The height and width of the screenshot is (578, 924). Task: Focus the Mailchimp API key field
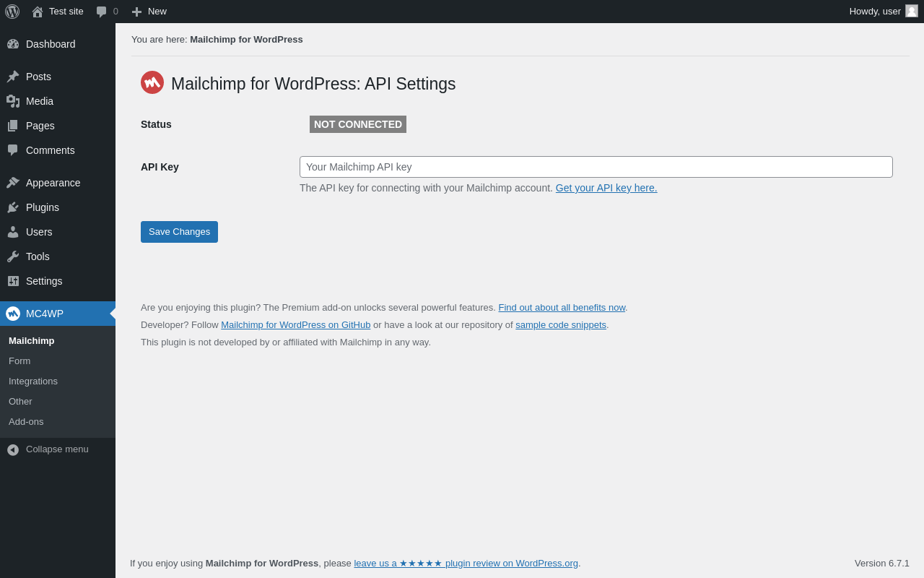[596, 167]
